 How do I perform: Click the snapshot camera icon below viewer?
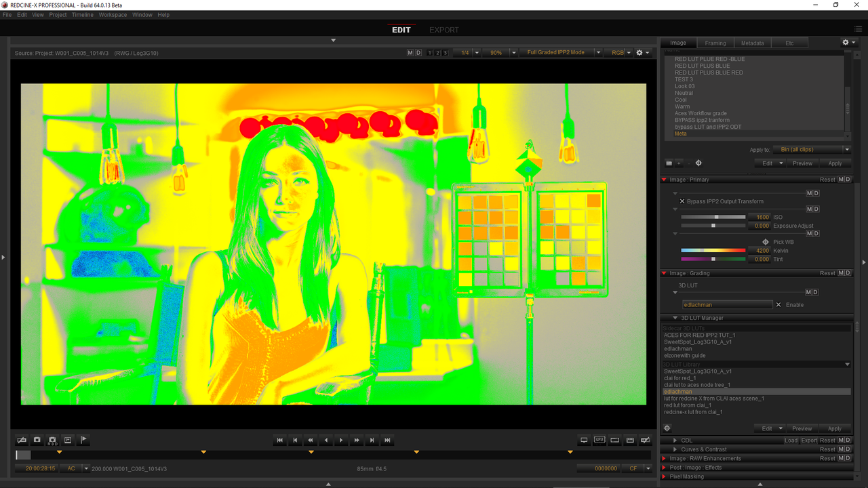point(37,440)
